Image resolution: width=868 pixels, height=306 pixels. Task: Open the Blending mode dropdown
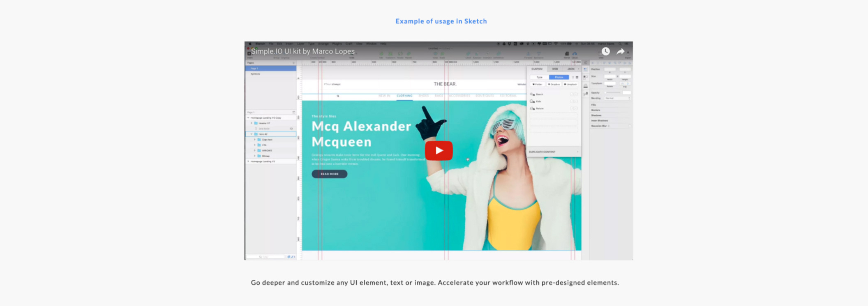coord(617,99)
